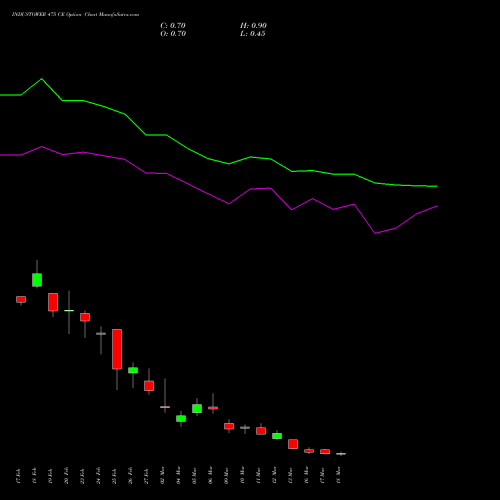Click the '12 Mar' date label
Screen dimensions: 500x500
tap(274, 475)
